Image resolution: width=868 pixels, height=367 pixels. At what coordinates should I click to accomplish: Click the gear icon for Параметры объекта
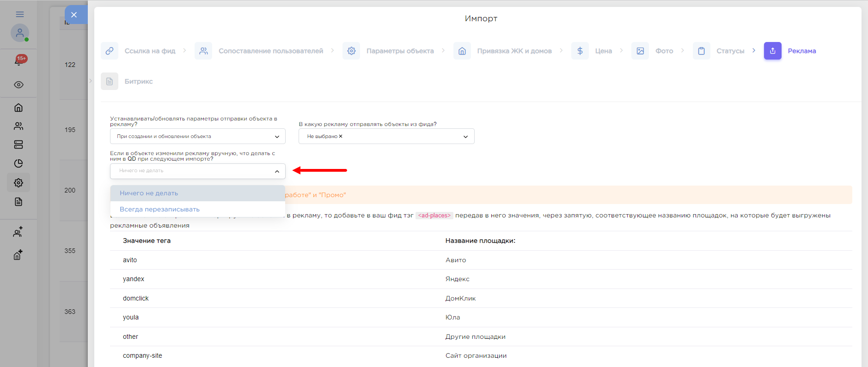[x=351, y=51]
